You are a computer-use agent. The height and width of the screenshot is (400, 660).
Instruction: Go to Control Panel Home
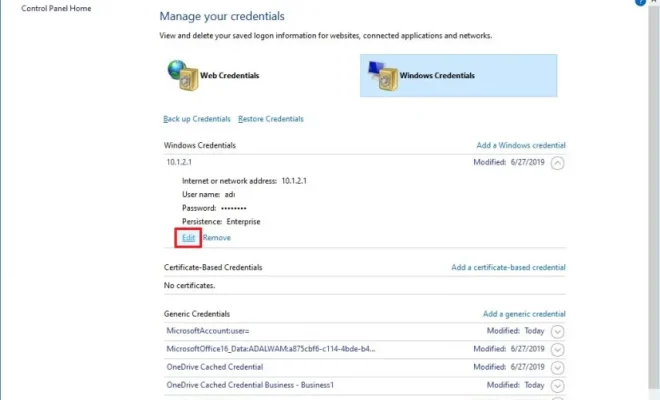pyautogui.click(x=57, y=8)
